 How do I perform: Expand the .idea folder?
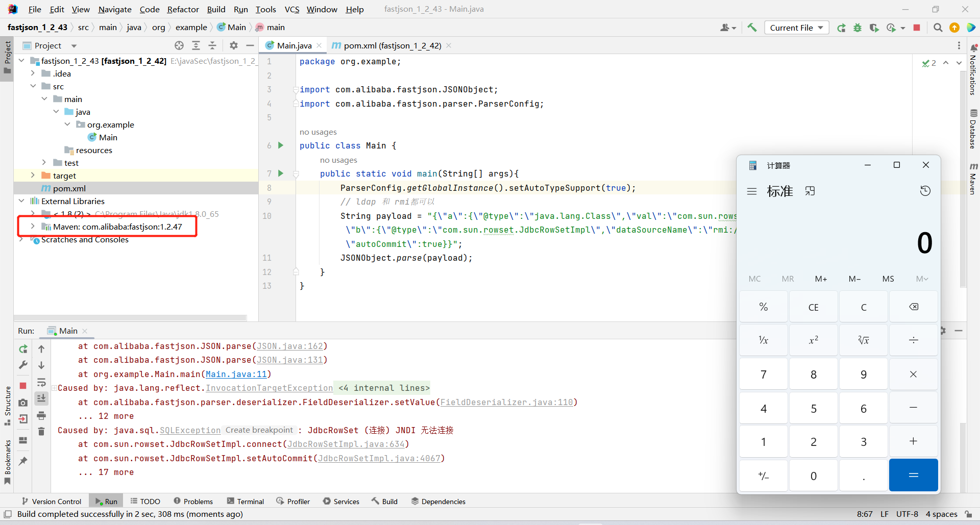pos(33,73)
